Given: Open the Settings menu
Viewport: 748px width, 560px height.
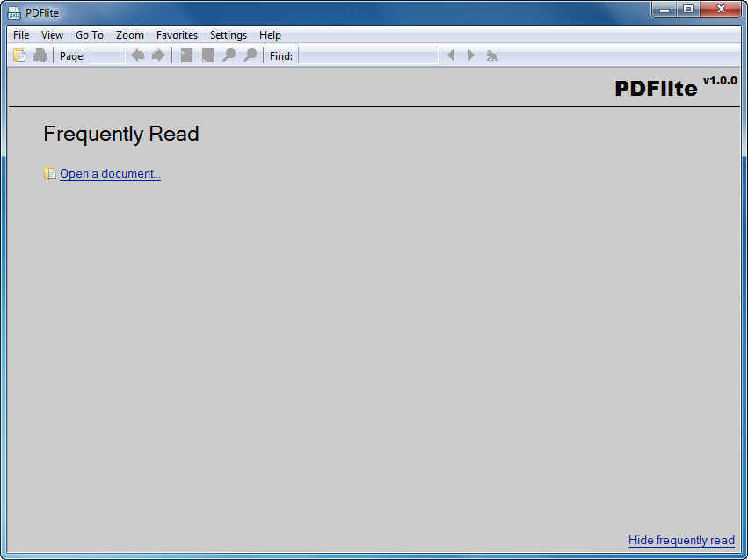Looking at the screenshot, I should 229,35.
